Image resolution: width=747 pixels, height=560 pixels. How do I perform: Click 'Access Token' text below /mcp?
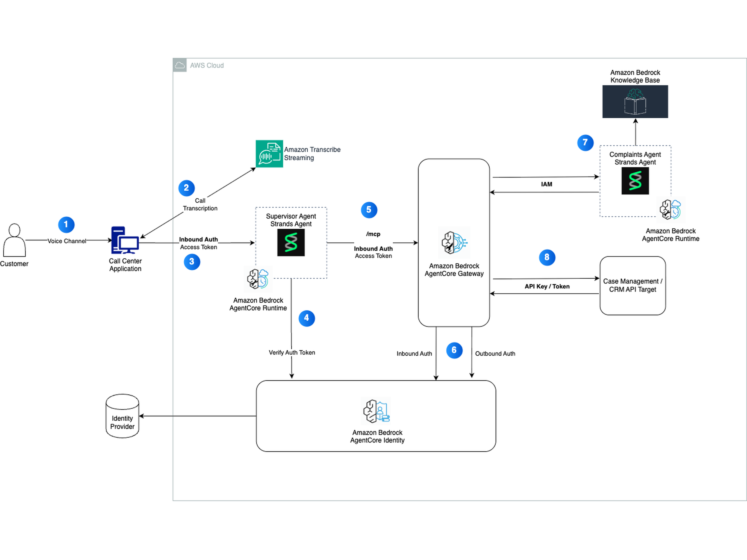pos(373,256)
